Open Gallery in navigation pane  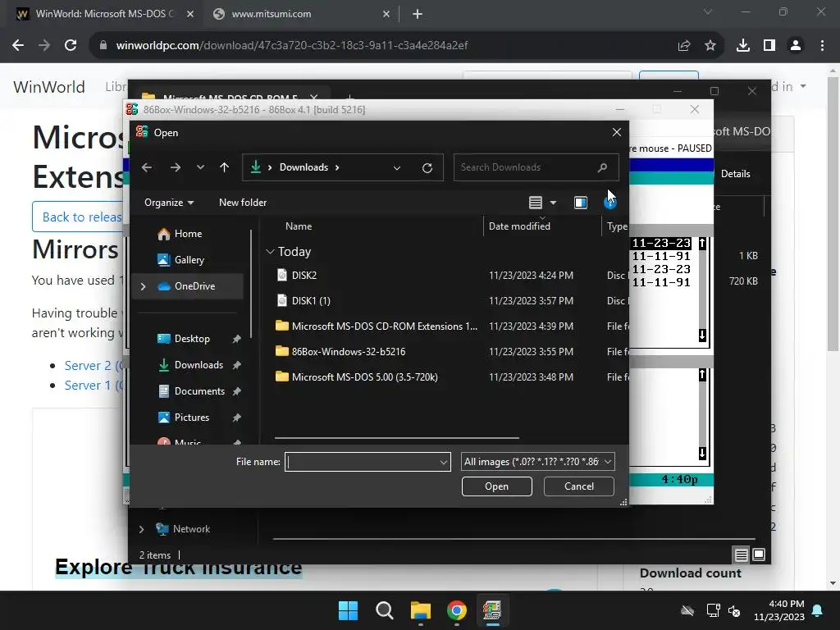pos(188,260)
